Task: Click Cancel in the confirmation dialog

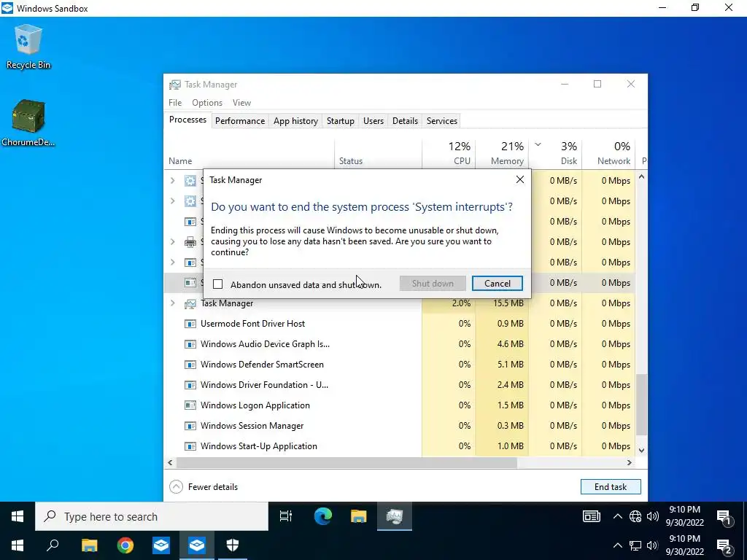Action: pos(497,284)
